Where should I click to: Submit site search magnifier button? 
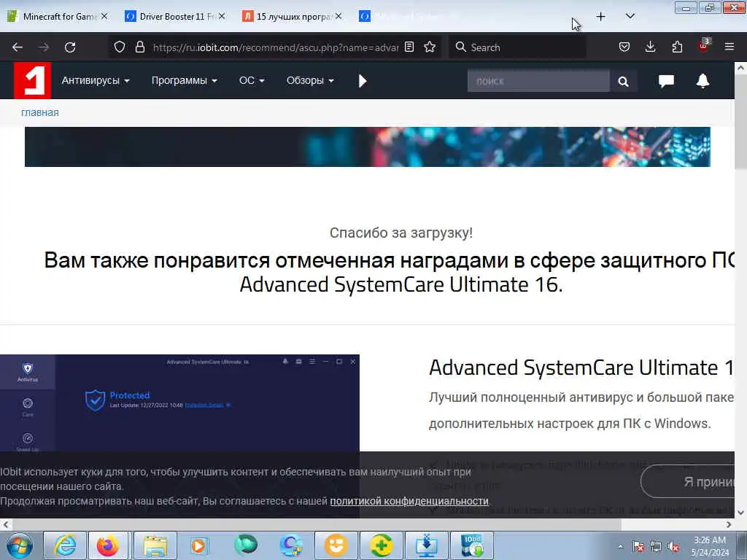point(623,82)
